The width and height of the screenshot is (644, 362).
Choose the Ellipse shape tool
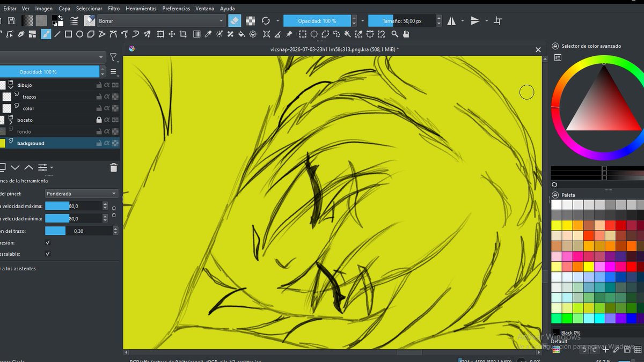[x=80, y=34]
